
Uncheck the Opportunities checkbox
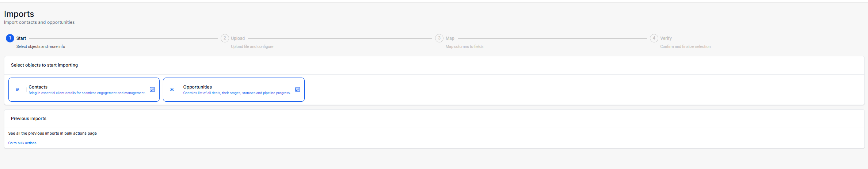click(297, 90)
